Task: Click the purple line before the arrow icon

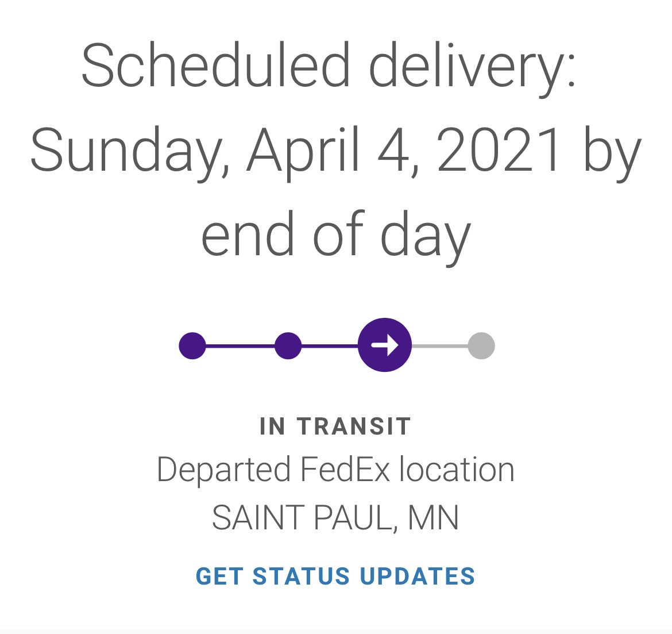Action: click(x=330, y=345)
